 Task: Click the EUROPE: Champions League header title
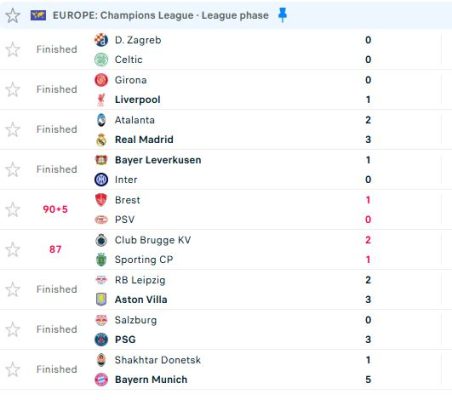point(161,15)
